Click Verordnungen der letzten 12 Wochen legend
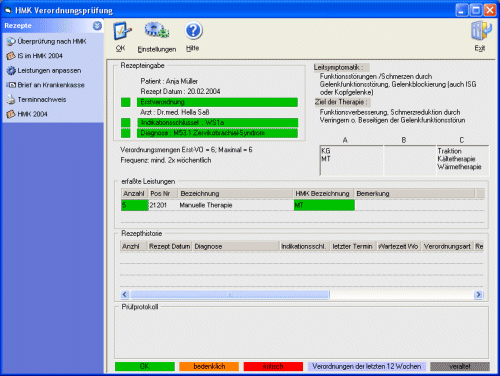Viewport: 500px width, 376px height. (367, 366)
